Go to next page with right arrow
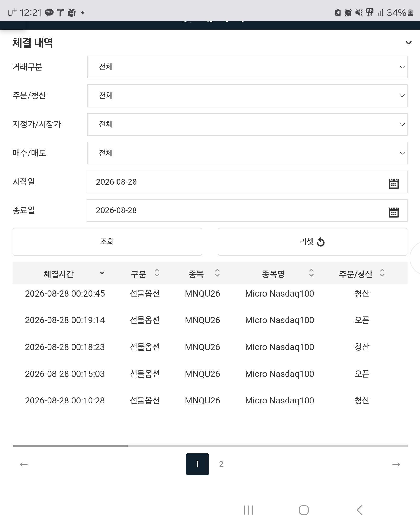Image resolution: width=420 pixels, height=525 pixels. (x=396, y=464)
